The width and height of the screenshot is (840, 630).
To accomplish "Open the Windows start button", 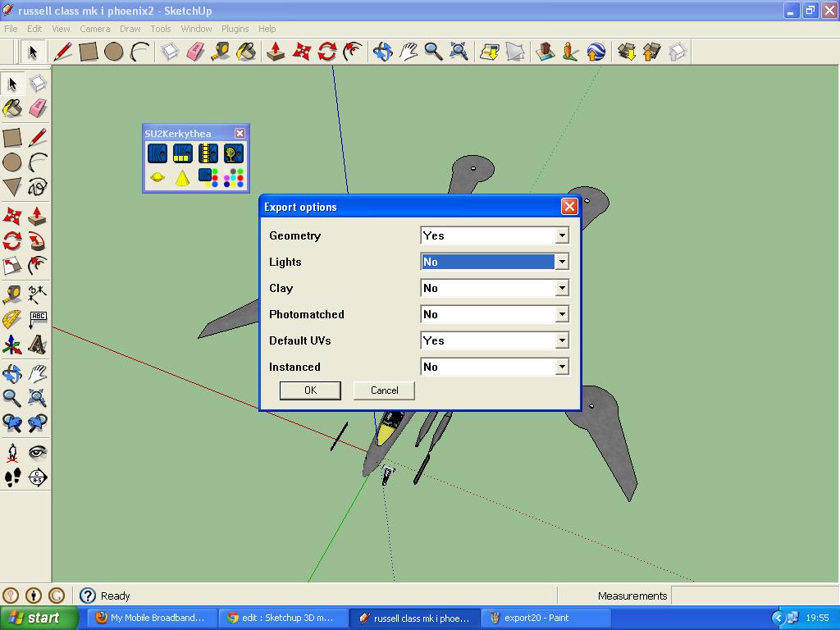I will (x=39, y=618).
